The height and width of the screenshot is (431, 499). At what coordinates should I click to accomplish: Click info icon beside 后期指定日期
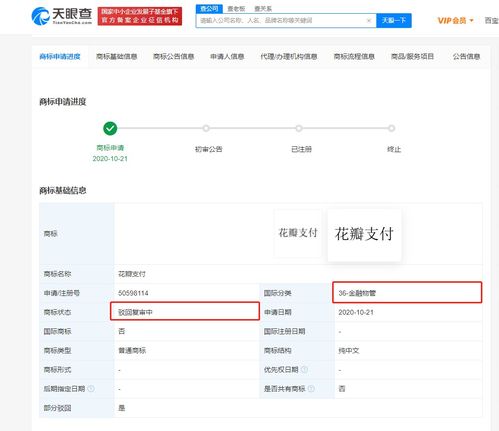91,389
